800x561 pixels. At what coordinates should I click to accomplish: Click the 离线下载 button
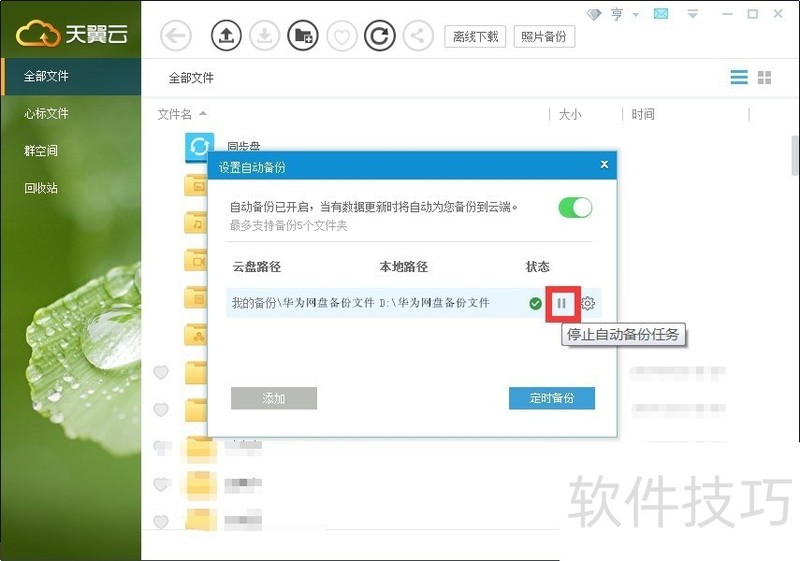coord(475,37)
